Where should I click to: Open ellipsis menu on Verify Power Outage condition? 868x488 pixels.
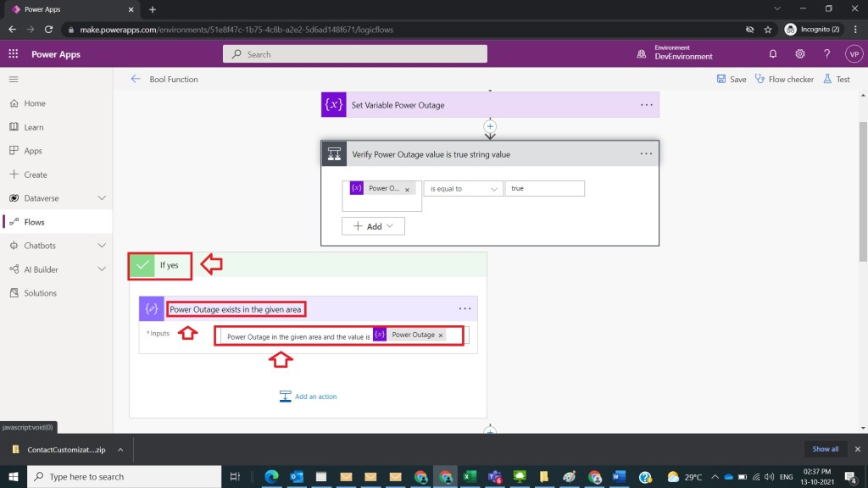tap(647, 154)
